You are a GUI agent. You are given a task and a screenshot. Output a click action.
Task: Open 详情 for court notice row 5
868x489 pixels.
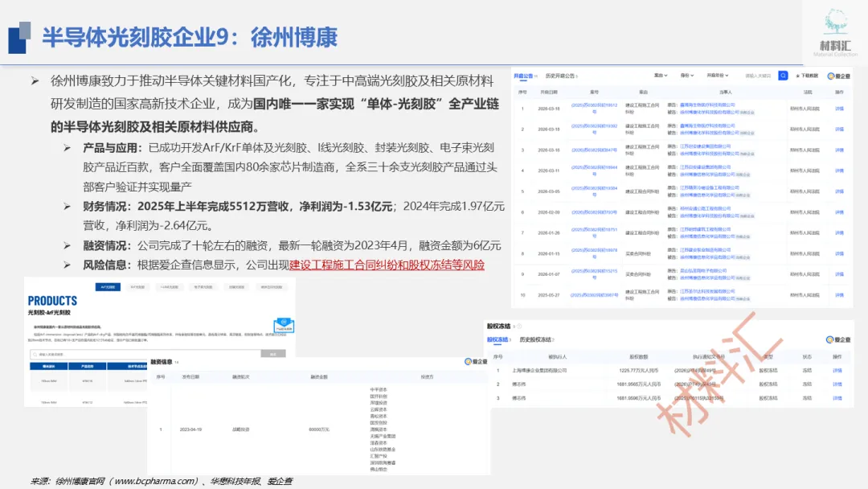point(839,191)
